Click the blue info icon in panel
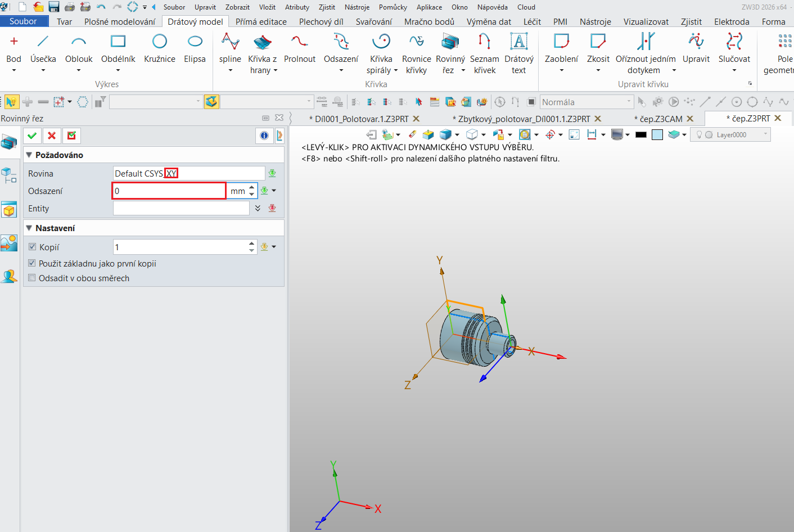The width and height of the screenshot is (794, 532). pyautogui.click(x=264, y=136)
